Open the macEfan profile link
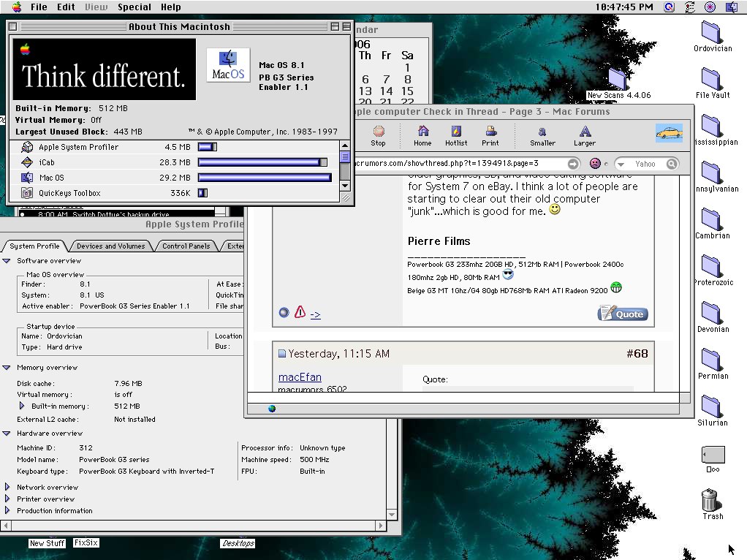This screenshot has width=747, height=560. 299,377
